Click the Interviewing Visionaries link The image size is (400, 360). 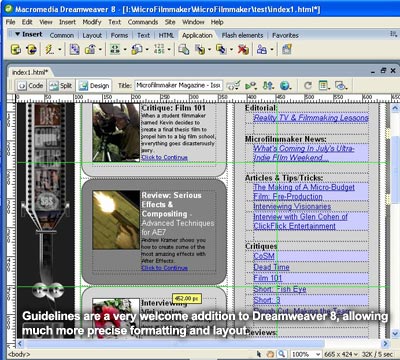292,206
